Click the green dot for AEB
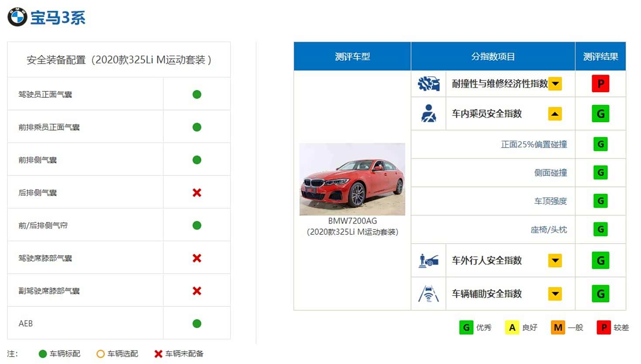641x364 pixels. tap(197, 323)
